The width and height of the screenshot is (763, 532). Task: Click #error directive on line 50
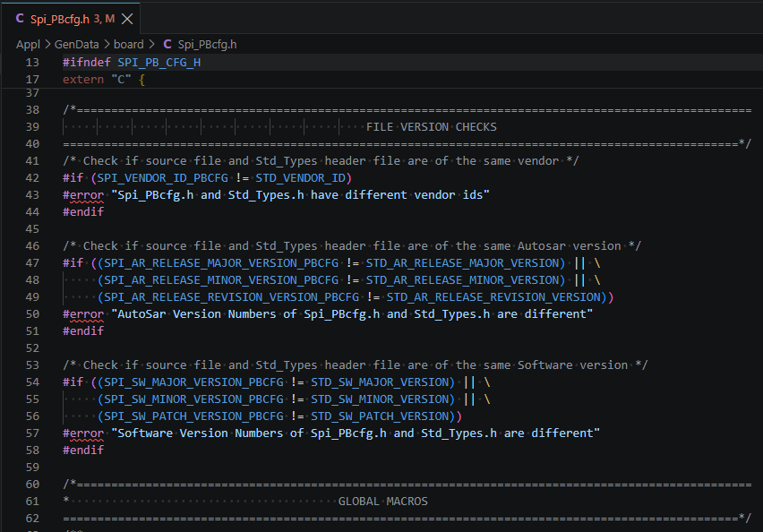83,314
